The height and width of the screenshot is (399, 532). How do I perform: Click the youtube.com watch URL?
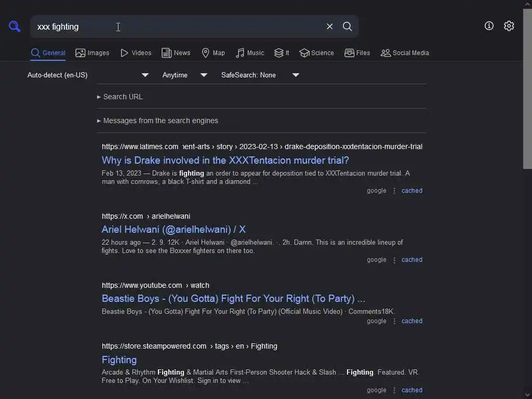(155, 285)
